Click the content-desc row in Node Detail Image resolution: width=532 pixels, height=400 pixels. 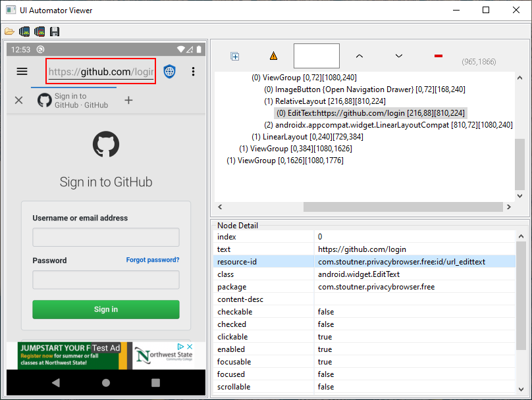364,299
